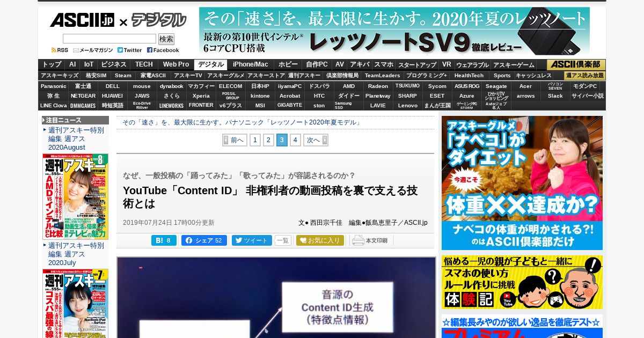Open the Web Pro navigation tab
This screenshot has width=644, height=338.
(176, 64)
